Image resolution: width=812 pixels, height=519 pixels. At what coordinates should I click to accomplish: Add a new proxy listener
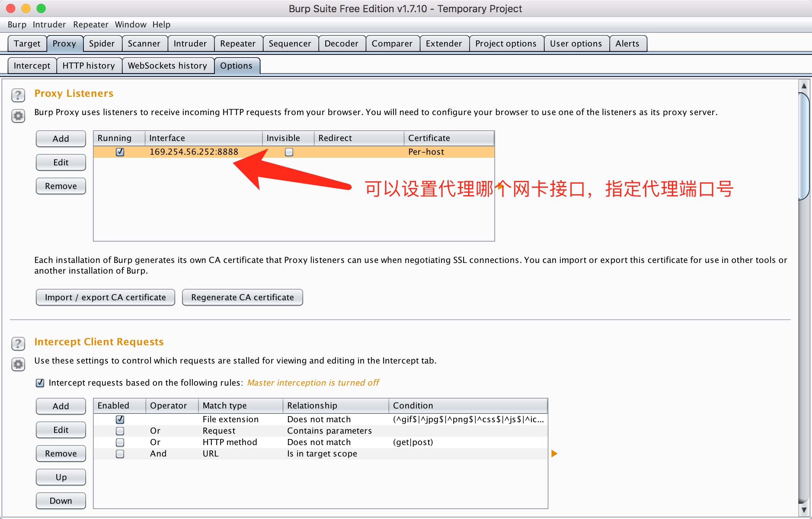coord(61,139)
